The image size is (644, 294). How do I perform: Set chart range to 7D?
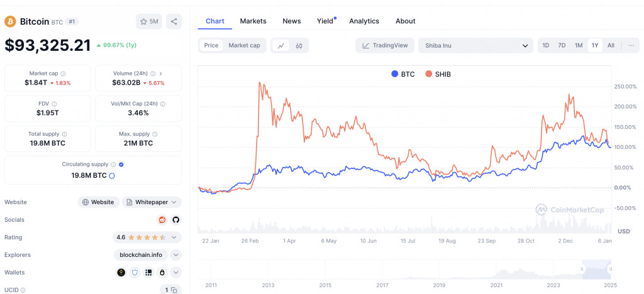[x=562, y=45]
